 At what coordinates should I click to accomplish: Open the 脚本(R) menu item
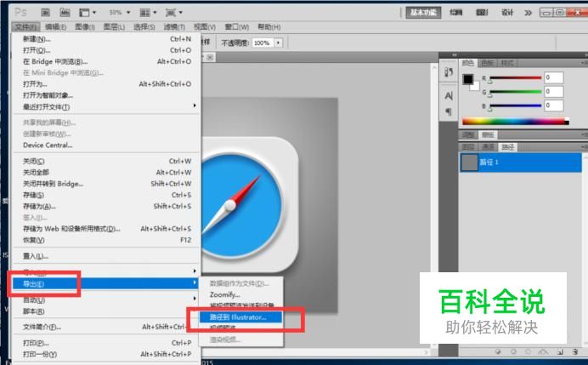pyautogui.click(x=107, y=311)
